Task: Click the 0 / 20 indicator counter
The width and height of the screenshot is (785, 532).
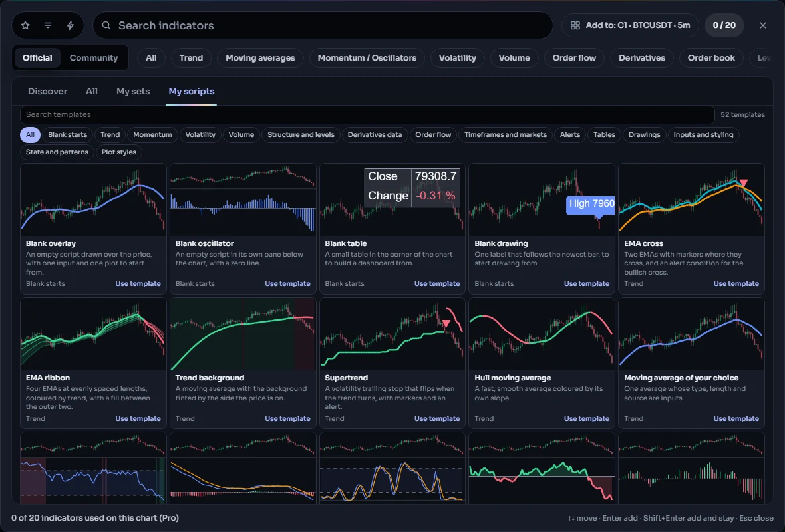Action: (724, 25)
